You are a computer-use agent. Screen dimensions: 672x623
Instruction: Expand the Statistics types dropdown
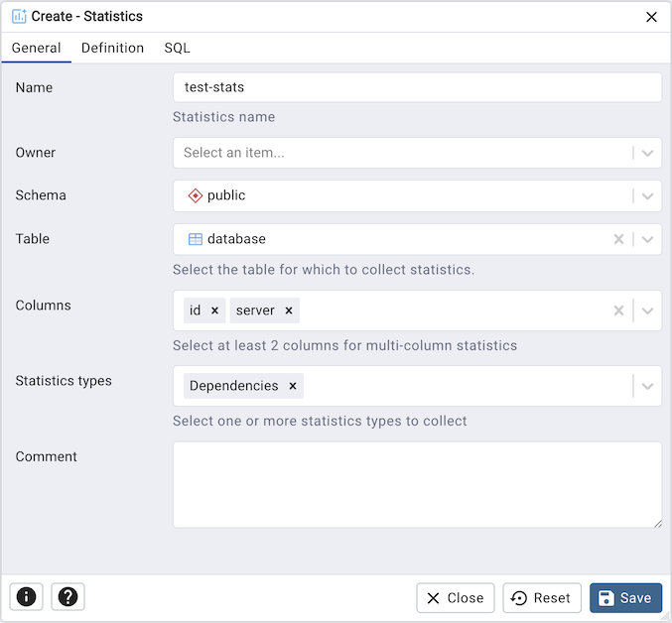pos(647,386)
